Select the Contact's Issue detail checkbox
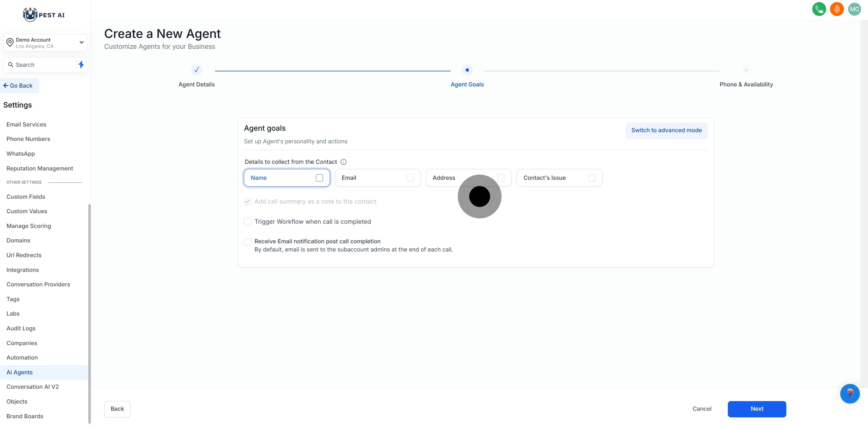Screen dimensions: 868x427 (x=592, y=178)
